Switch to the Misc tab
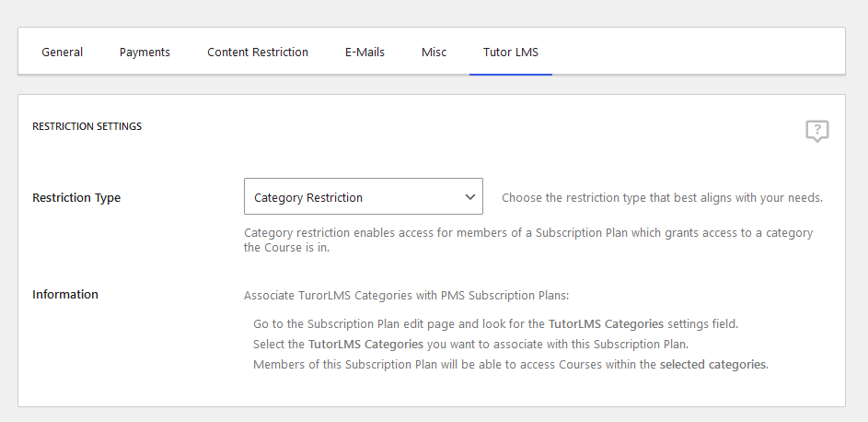This screenshot has height=422, width=868. click(x=434, y=52)
